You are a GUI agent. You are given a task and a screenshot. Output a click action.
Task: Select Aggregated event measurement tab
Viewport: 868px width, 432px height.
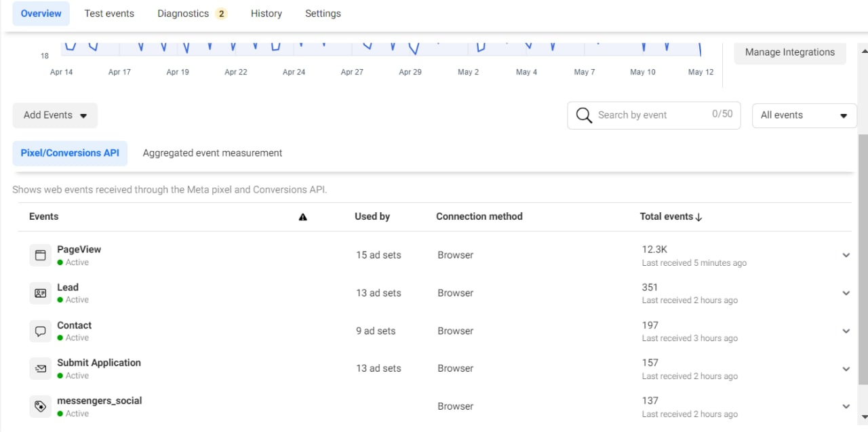[212, 153]
